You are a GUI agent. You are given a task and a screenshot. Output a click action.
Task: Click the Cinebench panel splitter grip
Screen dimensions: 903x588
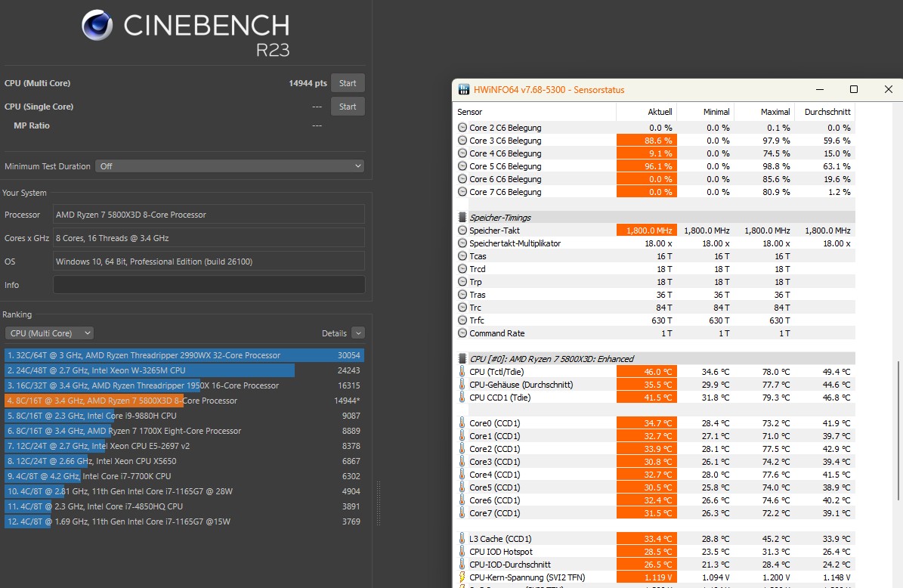[379, 503]
